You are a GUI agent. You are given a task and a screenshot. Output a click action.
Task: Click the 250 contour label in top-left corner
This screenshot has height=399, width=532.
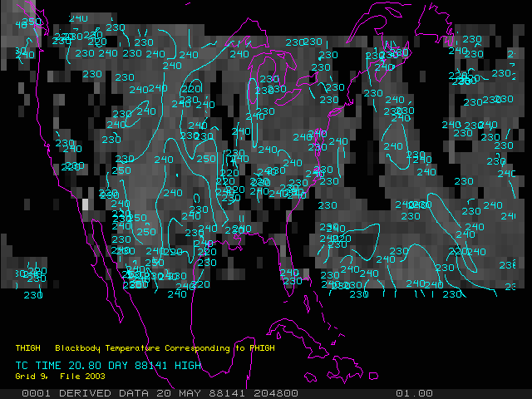(32, 22)
